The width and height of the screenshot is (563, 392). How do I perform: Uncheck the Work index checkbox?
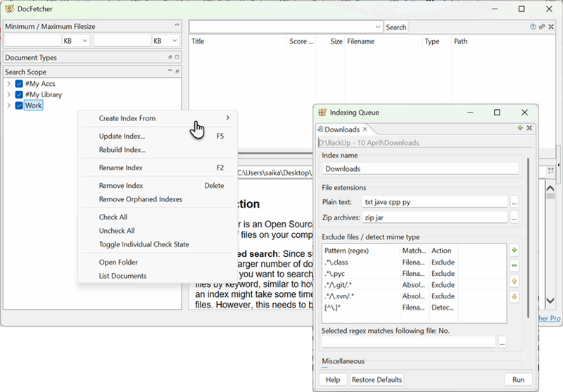click(x=19, y=106)
